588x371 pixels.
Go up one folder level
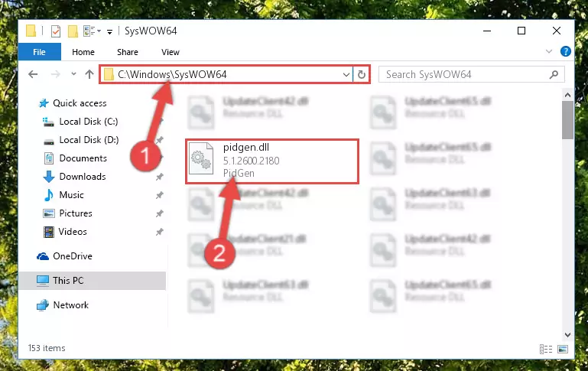89,74
